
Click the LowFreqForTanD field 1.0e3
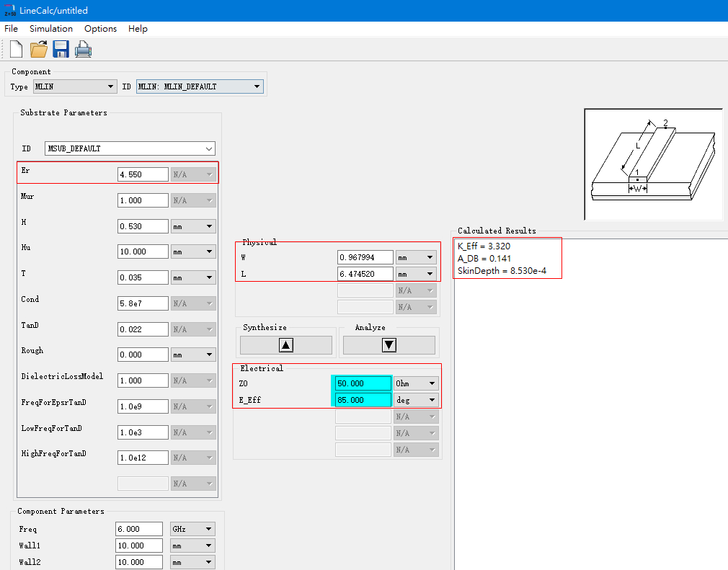click(x=143, y=432)
